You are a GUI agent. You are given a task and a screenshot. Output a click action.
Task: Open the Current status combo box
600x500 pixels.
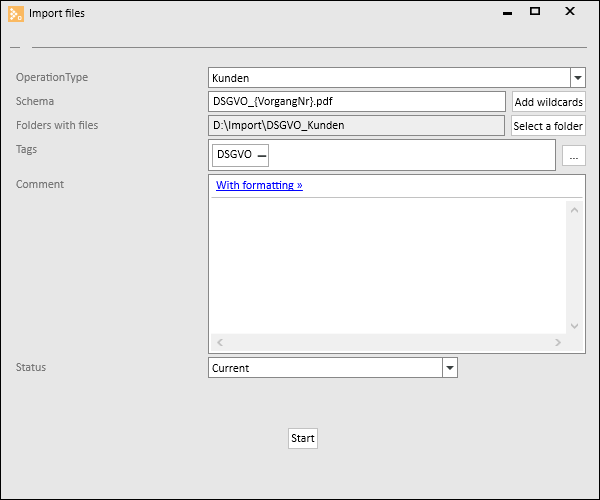pyautogui.click(x=333, y=368)
